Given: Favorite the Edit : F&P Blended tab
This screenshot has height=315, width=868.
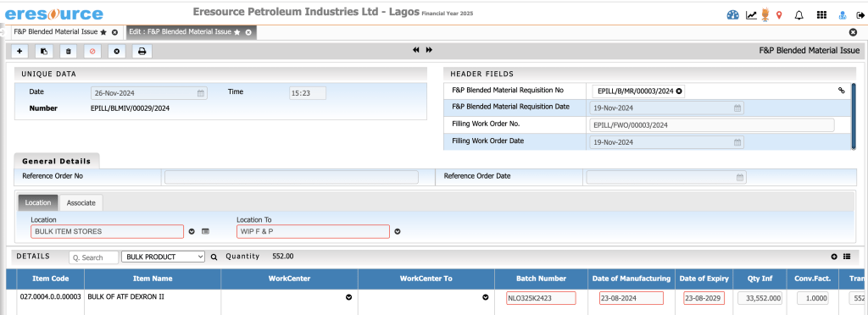Looking at the screenshot, I should pyautogui.click(x=237, y=33).
